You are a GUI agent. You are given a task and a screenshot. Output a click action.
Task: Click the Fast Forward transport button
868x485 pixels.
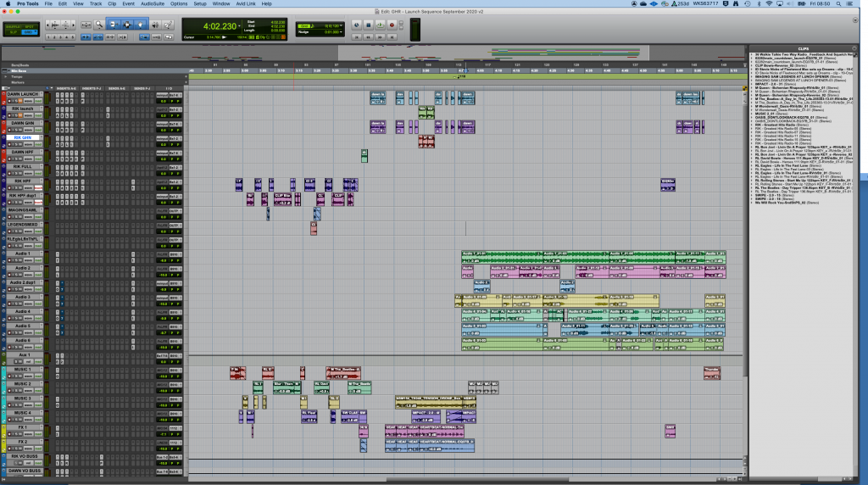coord(380,37)
